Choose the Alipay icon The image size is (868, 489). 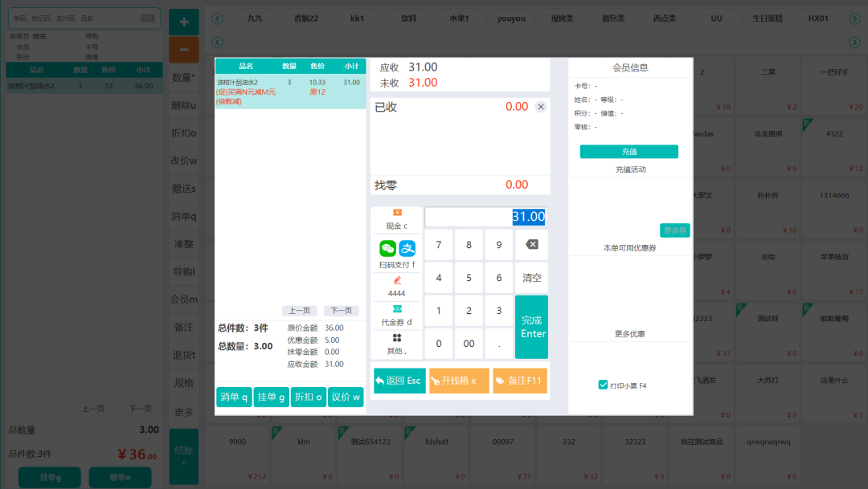[x=407, y=249]
